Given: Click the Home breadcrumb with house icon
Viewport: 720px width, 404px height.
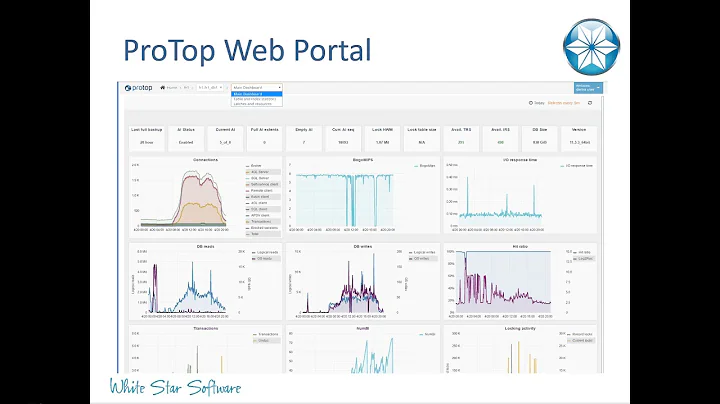Looking at the screenshot, I should (x=169, y=88).
